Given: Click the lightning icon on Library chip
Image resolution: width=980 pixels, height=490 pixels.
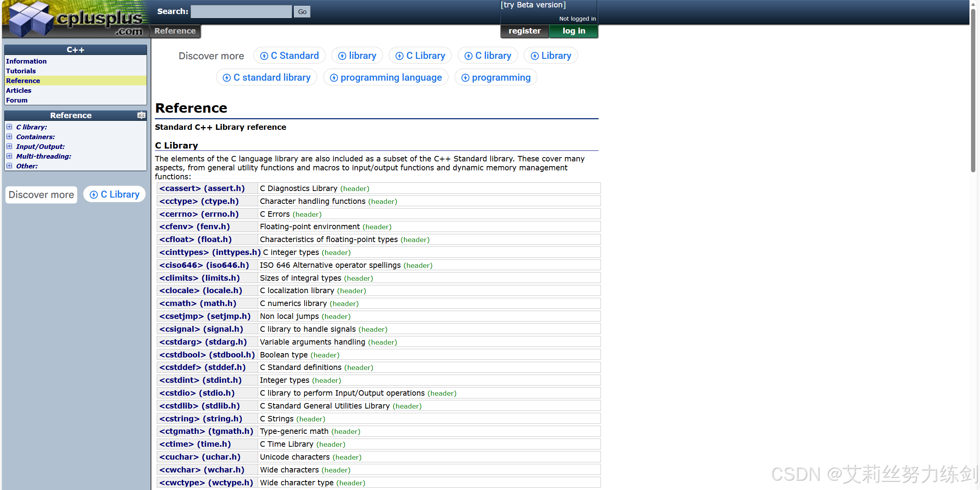Looking at the screenshot, I should pyautogui.click(x=535, y=56).
